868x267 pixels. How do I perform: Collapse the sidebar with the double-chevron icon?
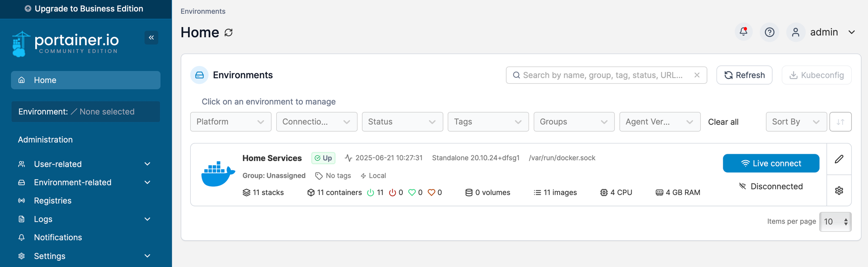click(151, 38)
